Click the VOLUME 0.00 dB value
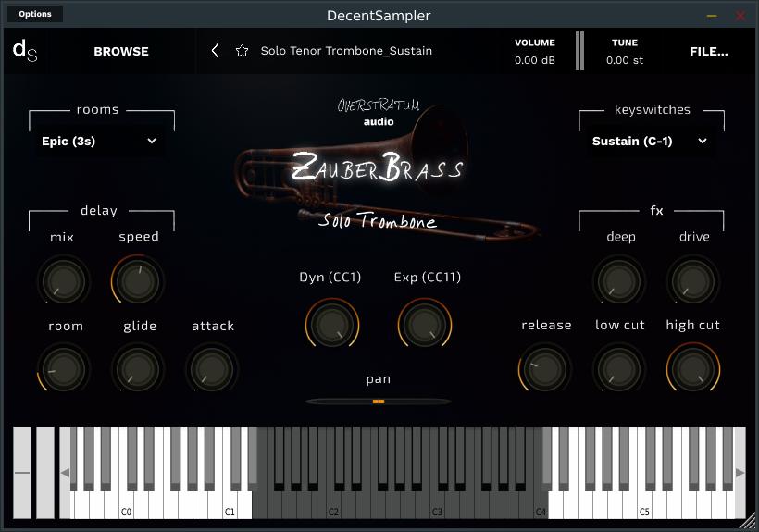The image size is (759, 532). pyautogui.click(x=535, y=60)
